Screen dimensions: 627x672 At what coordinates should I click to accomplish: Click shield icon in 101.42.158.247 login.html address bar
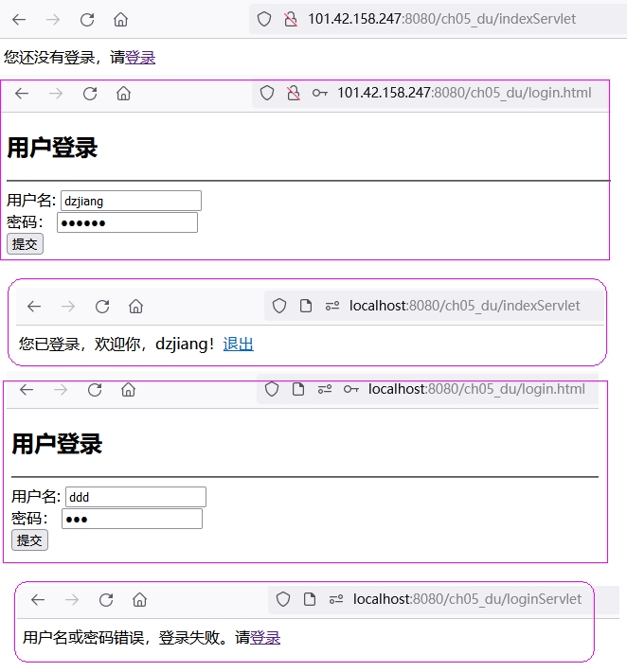click(x=267, y=93)
